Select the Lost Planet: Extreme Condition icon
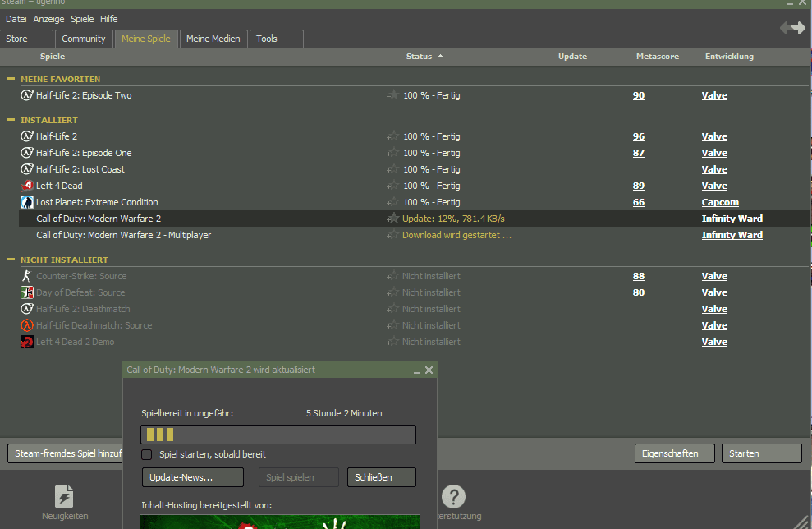812x529 pixels. tap(27, 202)
